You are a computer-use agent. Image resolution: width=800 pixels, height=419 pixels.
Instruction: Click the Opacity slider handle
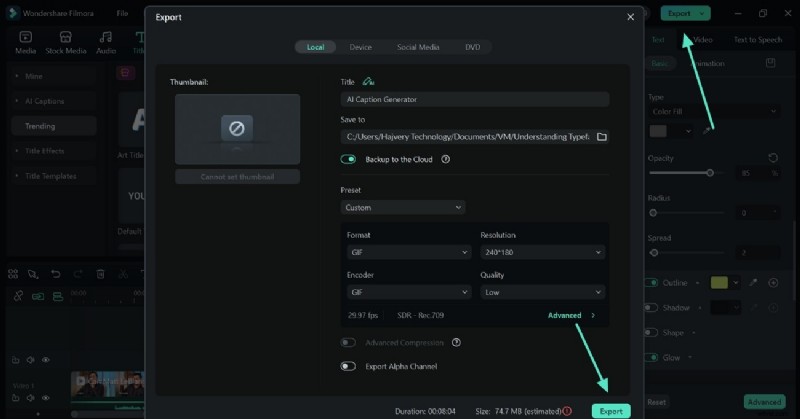(x=710, y=173)
